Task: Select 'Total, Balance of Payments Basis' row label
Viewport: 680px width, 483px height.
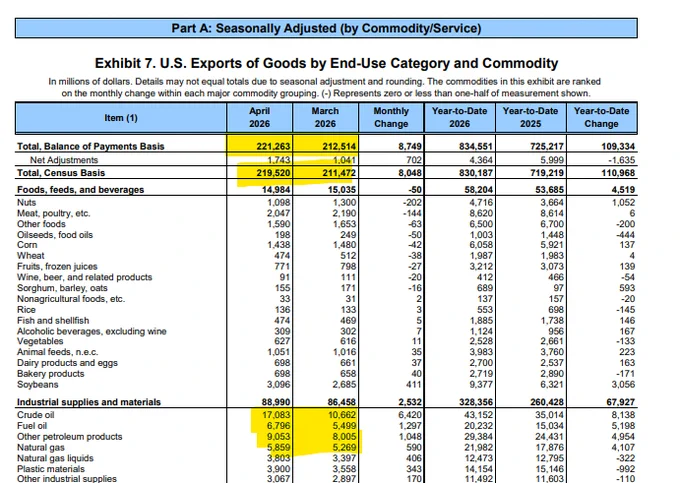Action: coord(91,147)
